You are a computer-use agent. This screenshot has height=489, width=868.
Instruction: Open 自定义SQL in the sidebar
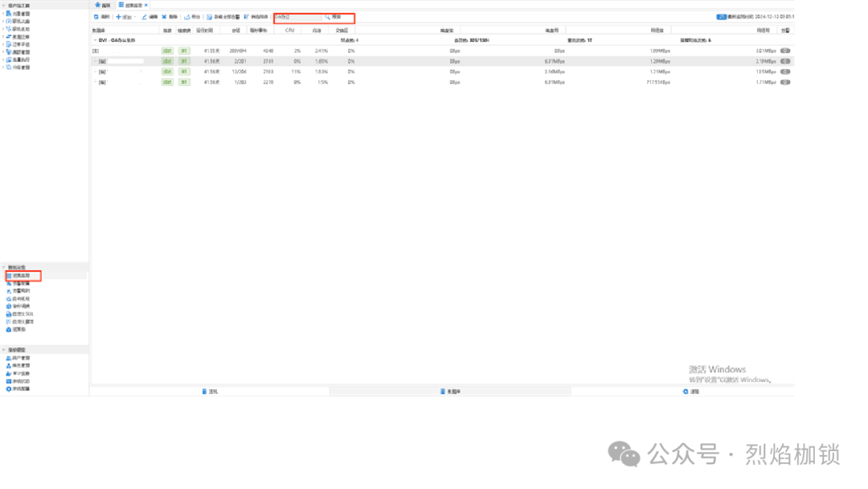[23, 314]
